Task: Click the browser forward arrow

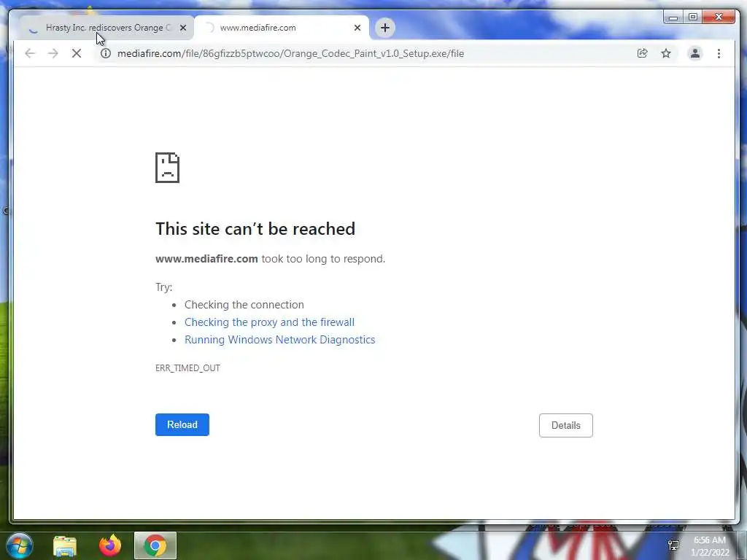Action: [x=53, y=53]
